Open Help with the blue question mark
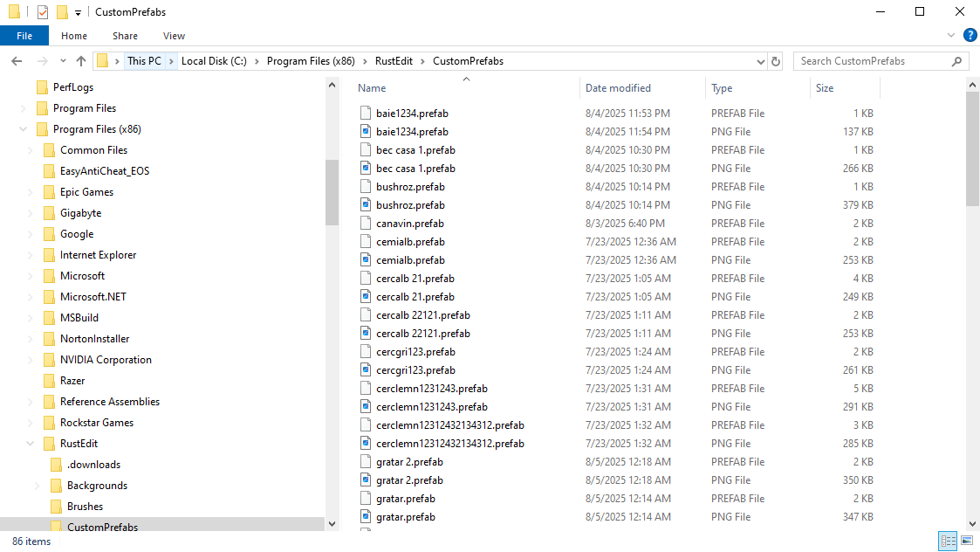980x552 pixels. click(x=969, y=36)
